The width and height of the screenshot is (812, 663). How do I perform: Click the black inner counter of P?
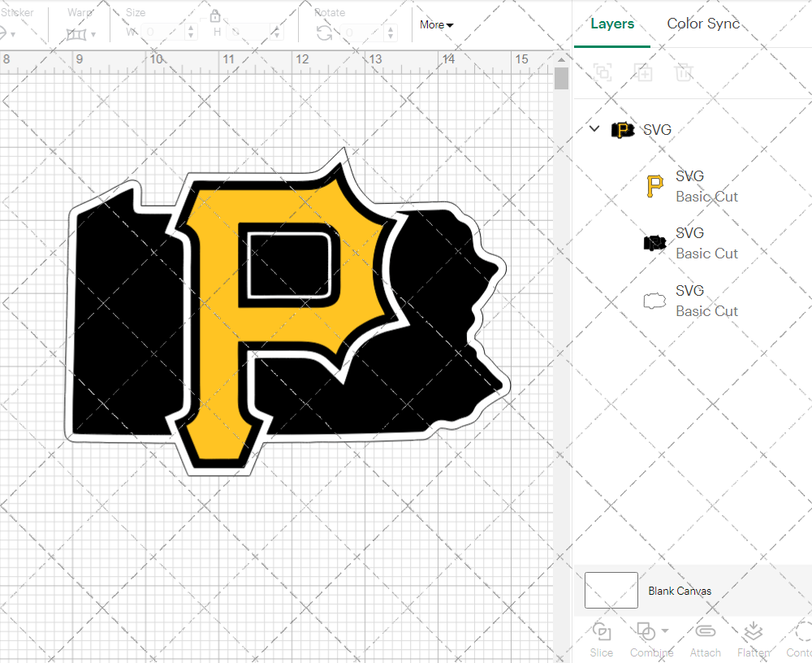point(288,265)
